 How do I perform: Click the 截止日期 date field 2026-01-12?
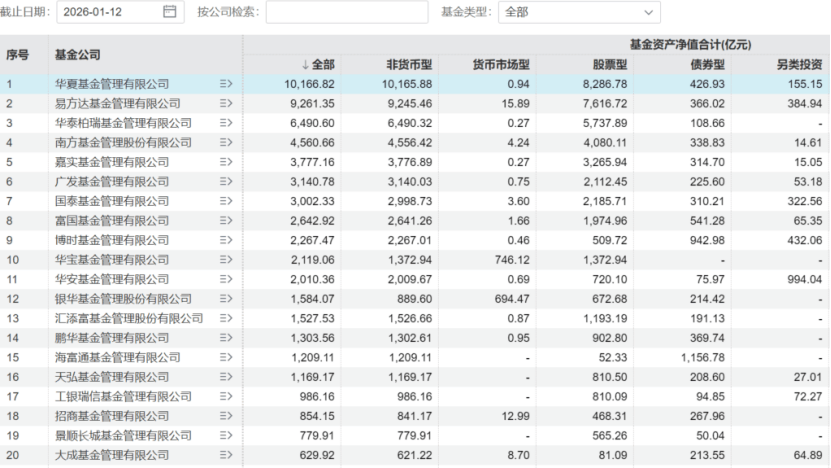[110, 12]
